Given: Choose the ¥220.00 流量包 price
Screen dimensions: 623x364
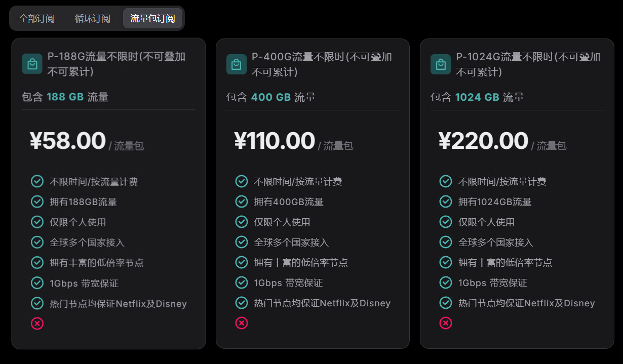Looking at the screenshot, I should [x=502, y=141].
